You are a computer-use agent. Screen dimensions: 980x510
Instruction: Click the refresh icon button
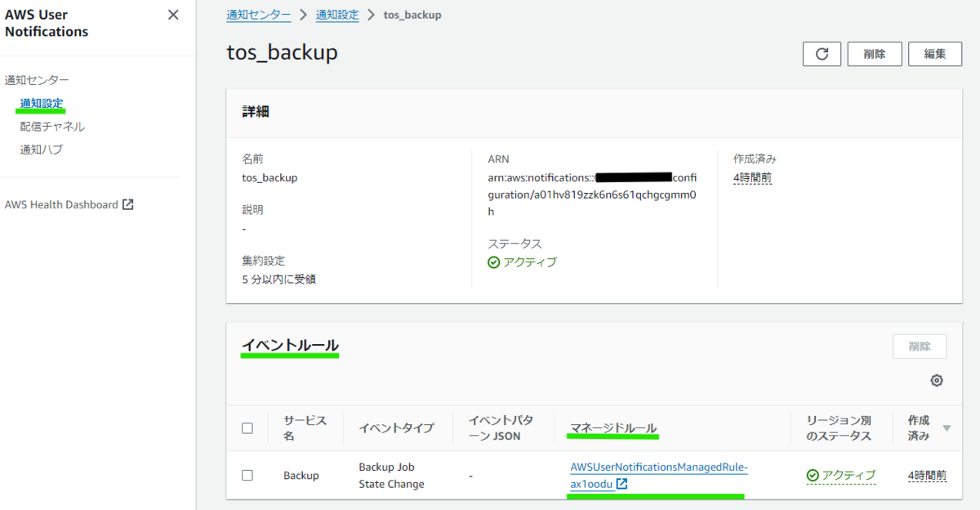pos(822,54)
